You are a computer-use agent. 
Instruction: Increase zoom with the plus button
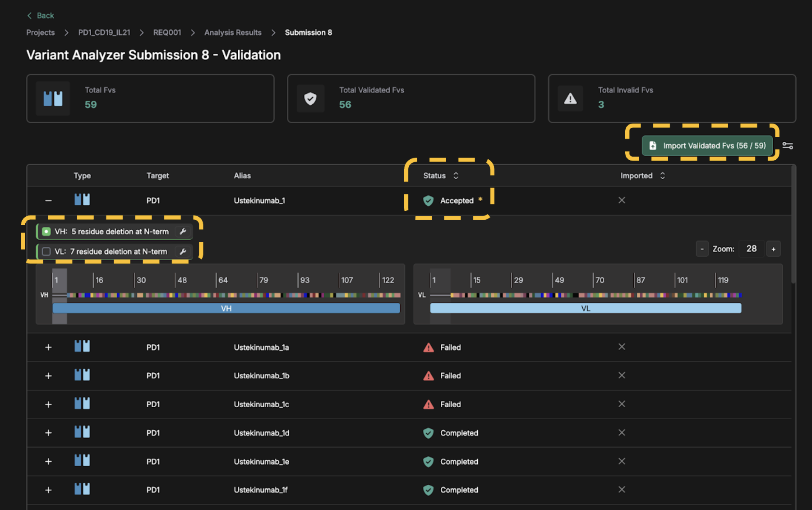(x=773, y=249)
